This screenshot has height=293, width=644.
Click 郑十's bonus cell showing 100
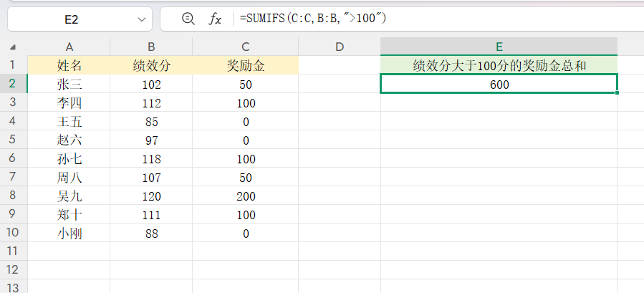pyautogui.click(x=246, y=214)
